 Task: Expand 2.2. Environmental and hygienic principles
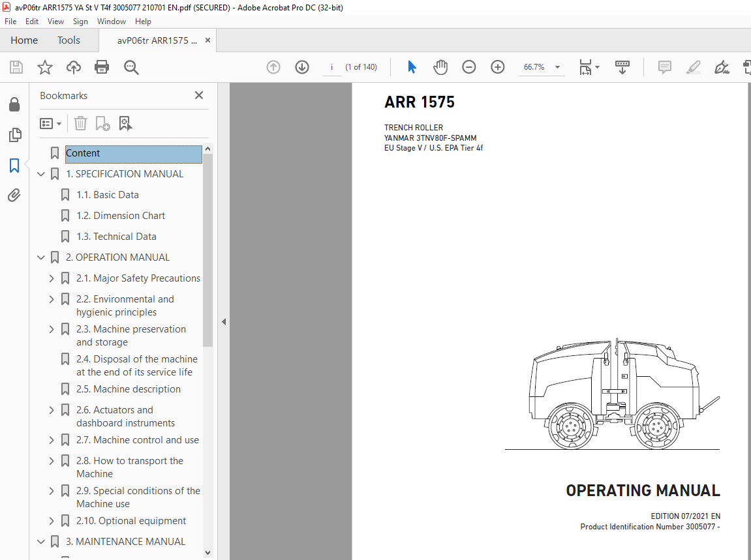coord(52,299)
